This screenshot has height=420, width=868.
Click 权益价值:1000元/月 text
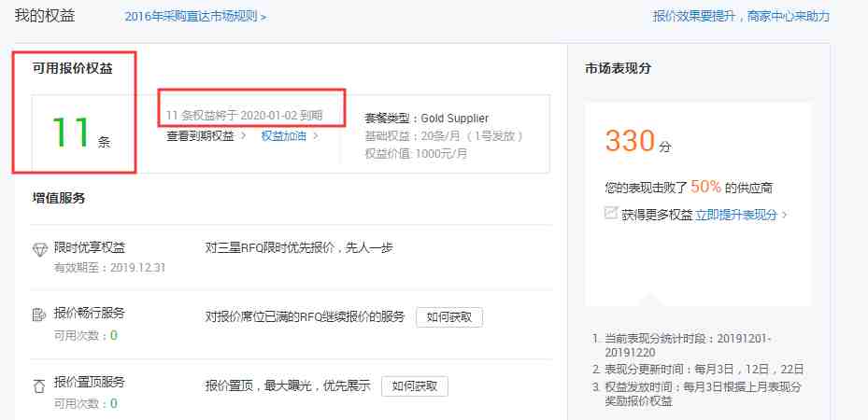point(416,154)
